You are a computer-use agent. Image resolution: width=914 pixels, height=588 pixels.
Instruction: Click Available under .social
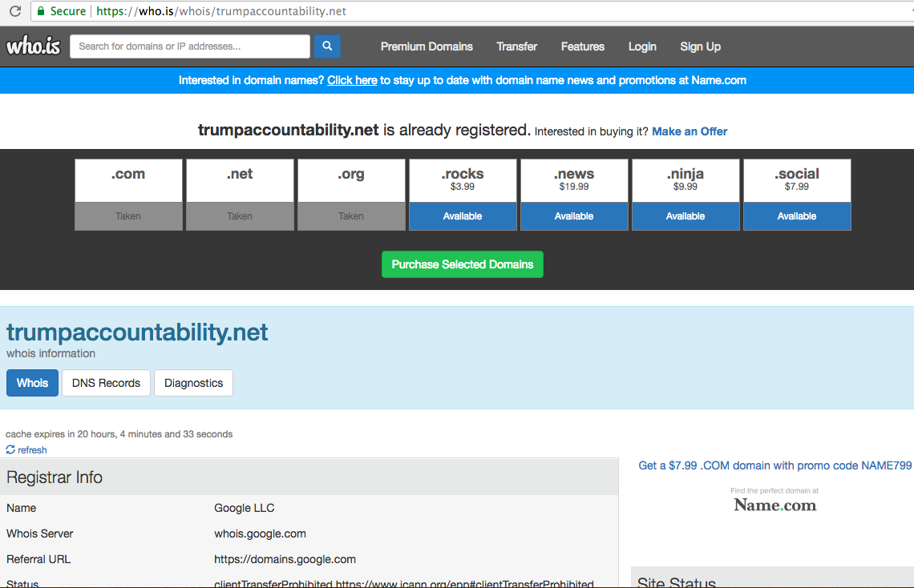(797, 216)
